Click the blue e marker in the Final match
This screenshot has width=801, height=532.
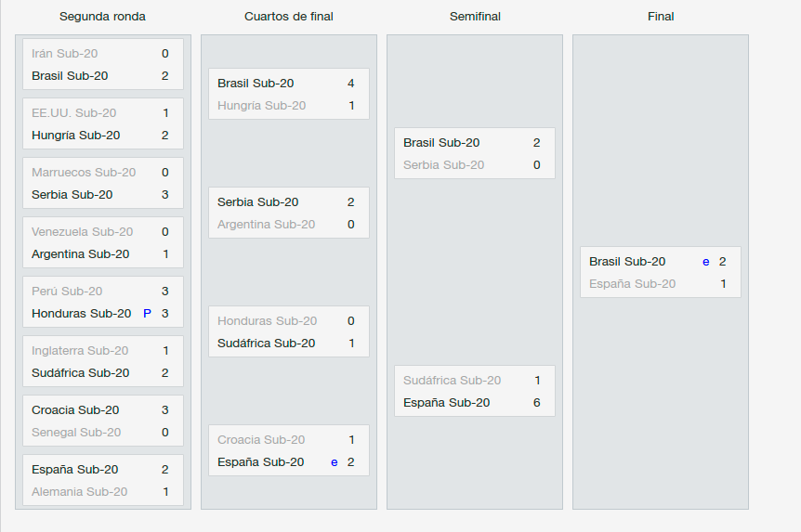(x=705, y=262)
